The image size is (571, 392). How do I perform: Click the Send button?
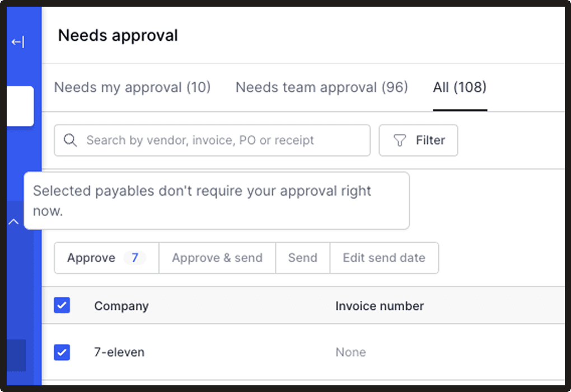pos(302,258)
